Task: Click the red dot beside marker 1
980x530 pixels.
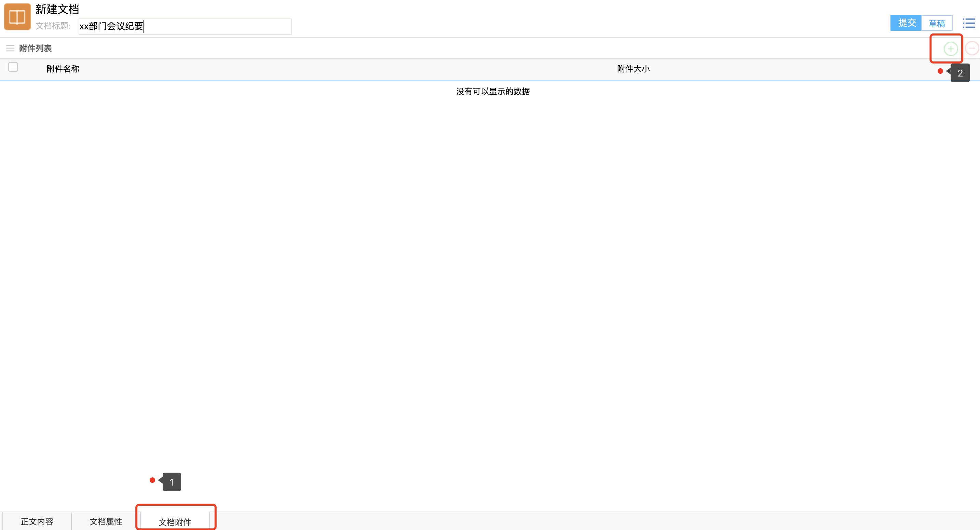Action: pyautogui.click(x=152, y=480)
